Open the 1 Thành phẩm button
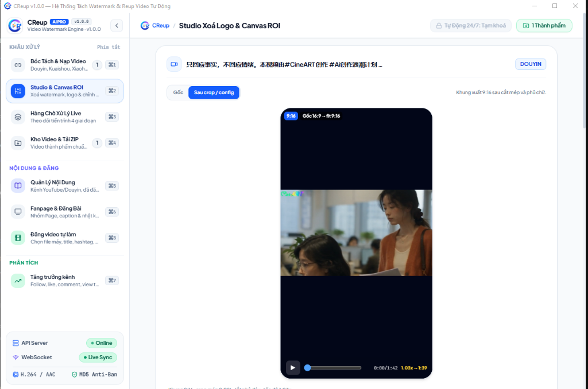Image resolution: width=588 pixels, height=389 pixels. click(544, 25)
